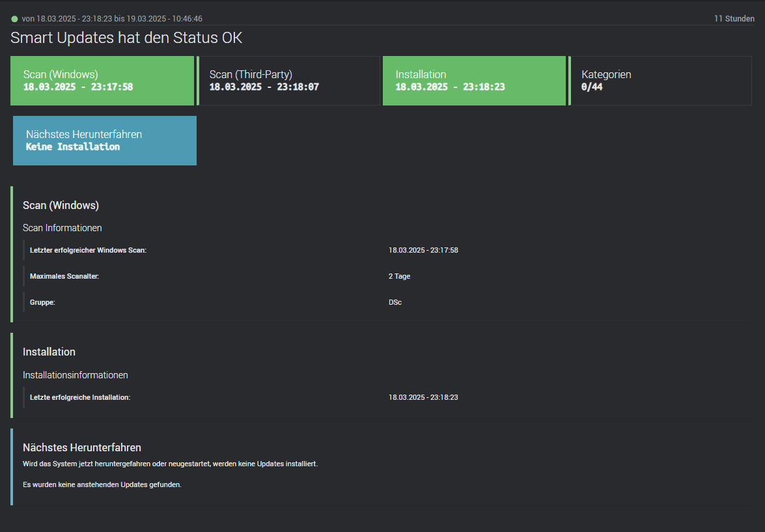The width and height of the screenshot is (765, 532).
Task: Click 'Letzte erfolgreiche Installation:' label
Action: tap(80, 397)
